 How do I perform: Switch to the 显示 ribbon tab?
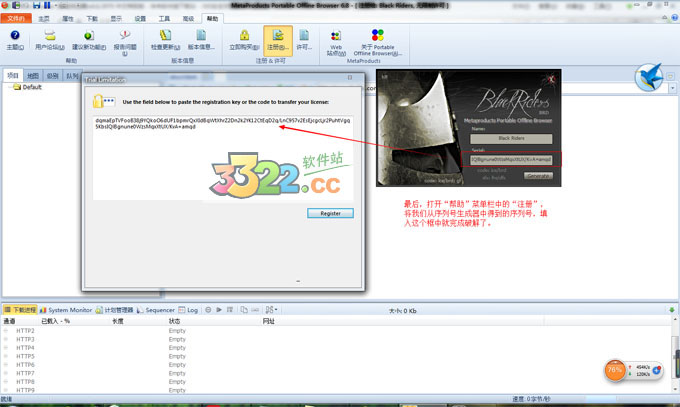[116, 19]
